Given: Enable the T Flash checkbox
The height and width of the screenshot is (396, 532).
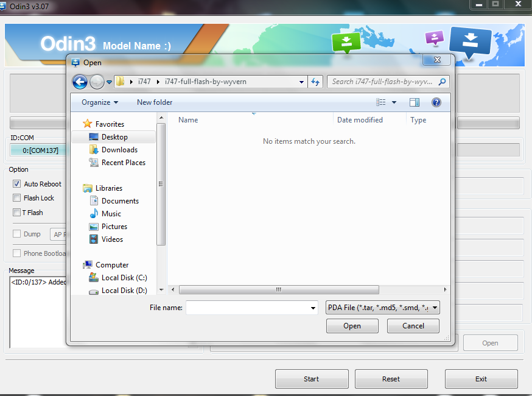Looking at the screenshot, I should click(16, 212).
